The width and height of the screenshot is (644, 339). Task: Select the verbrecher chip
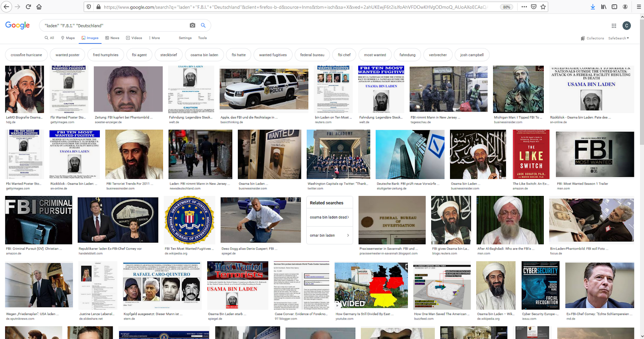pyautogui.click(x=438, y=55)
